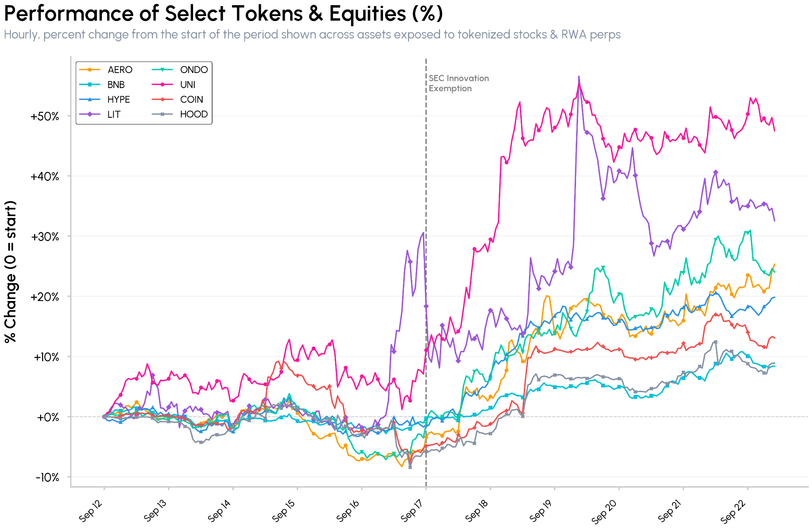Viewport: 812px width, 531px height.
Task: Click the LIT purple diamond legend marker
Action: tap(90, 114)
